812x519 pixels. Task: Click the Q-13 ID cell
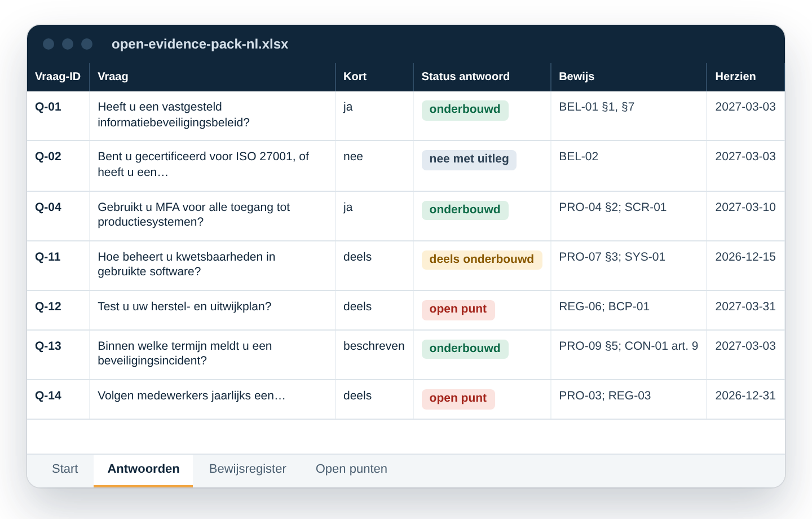point(58,355)
